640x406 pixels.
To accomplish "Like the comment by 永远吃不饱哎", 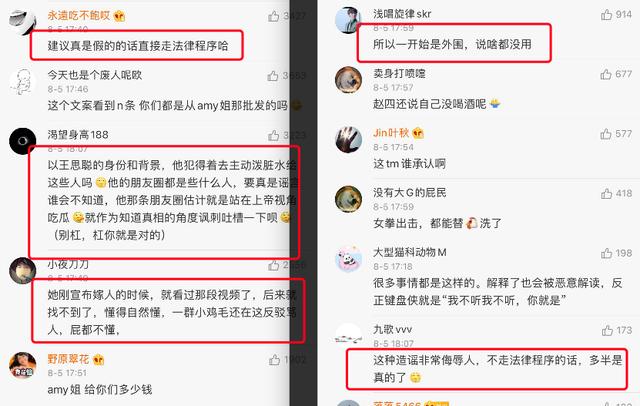I will click(273, 16).
